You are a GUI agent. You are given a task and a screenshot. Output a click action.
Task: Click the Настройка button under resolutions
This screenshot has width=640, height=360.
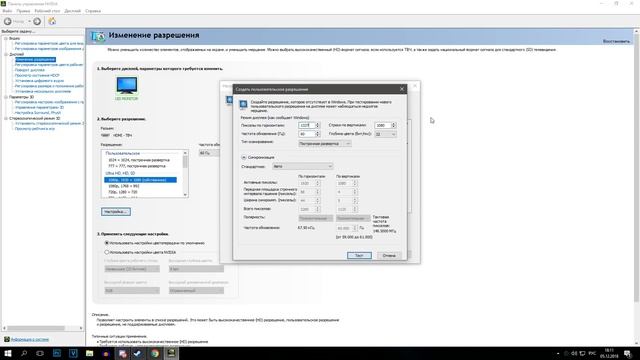tap(116, 212)
